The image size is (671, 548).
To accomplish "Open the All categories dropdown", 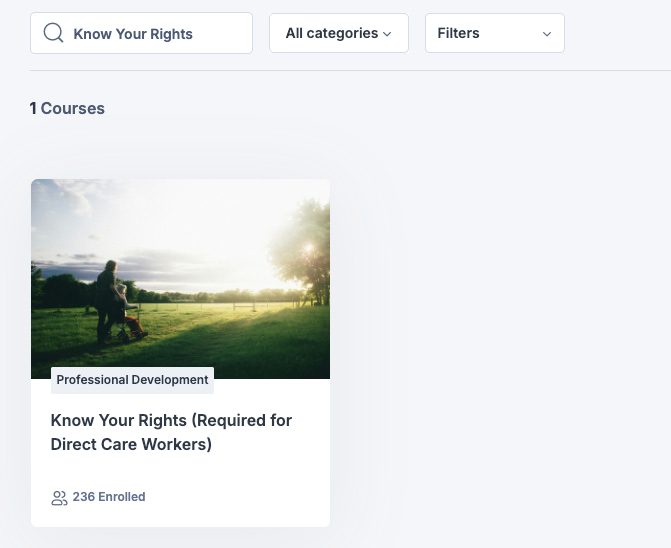I will click(339, 33).
